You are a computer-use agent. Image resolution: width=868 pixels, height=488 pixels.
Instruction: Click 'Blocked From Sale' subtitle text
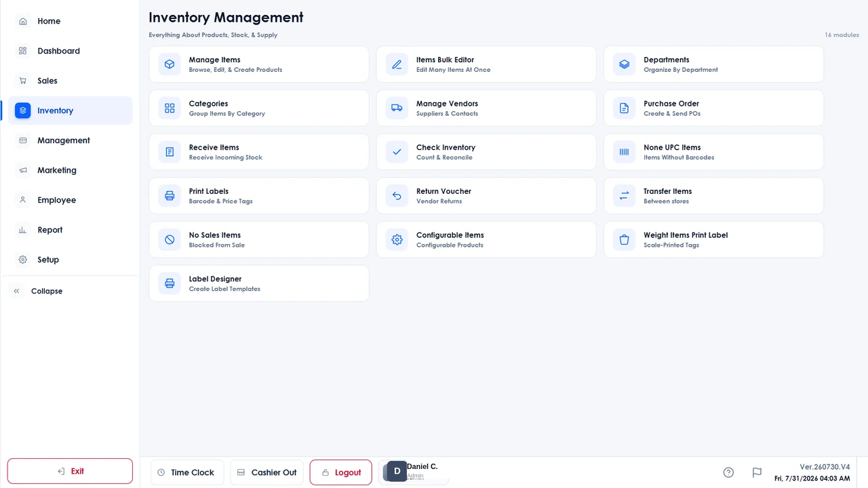point(217,245)
